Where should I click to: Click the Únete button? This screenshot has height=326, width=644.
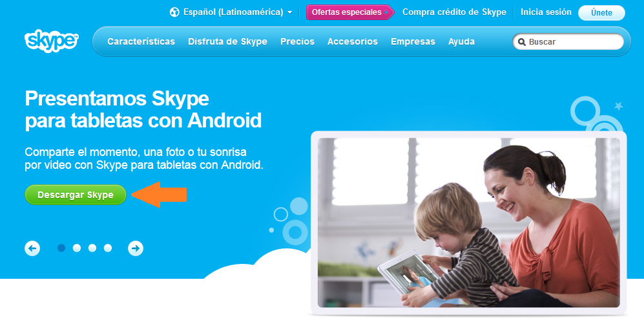601,13
